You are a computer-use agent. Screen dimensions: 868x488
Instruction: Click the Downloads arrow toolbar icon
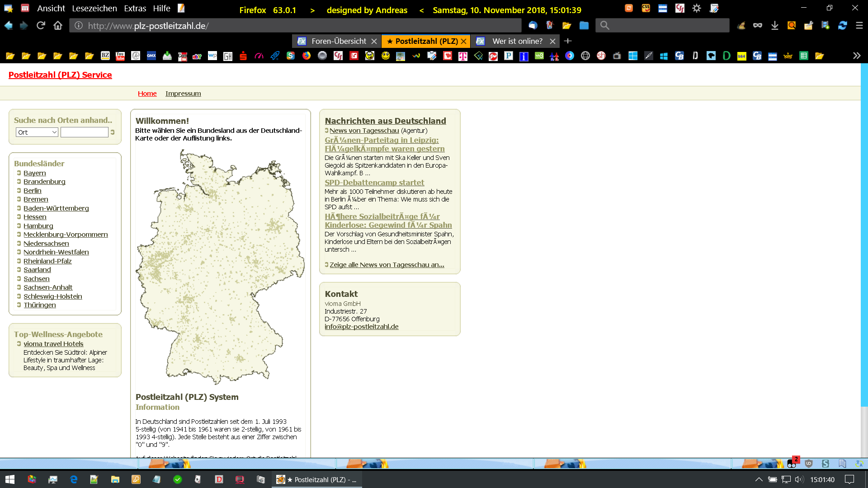tap(775, 26)
